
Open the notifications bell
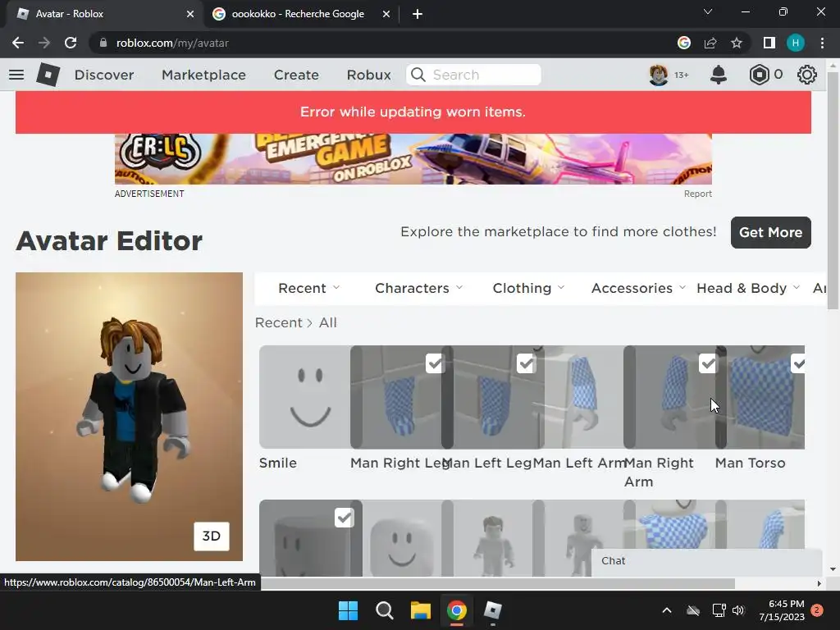tap(719, 75)
